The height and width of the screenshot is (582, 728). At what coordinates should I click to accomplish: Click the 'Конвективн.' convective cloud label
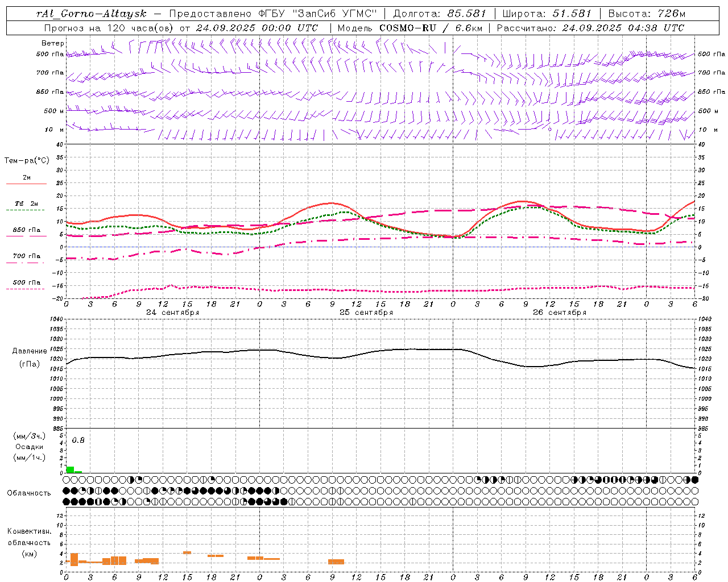pos(30,531)
